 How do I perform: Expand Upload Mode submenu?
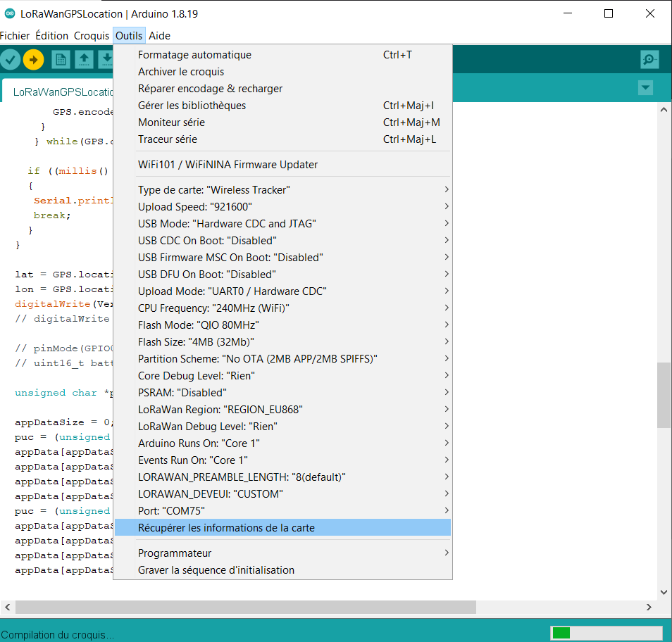coord(282,291)
